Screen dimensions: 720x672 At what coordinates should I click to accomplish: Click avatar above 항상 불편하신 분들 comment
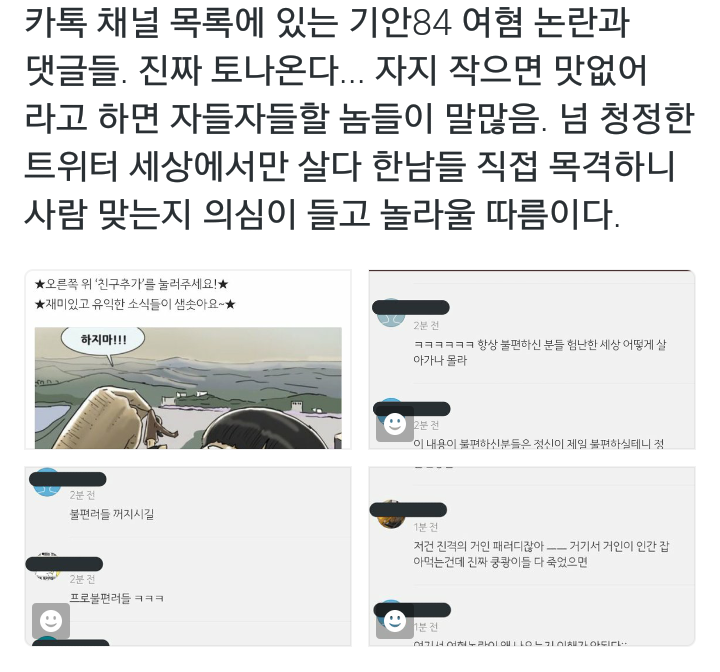pos(391,312)
